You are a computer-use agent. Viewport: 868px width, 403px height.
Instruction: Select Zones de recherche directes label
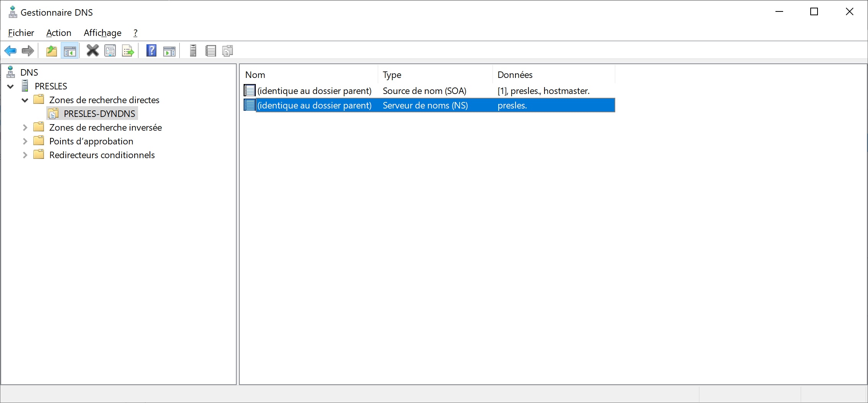[x=104, y=100]
